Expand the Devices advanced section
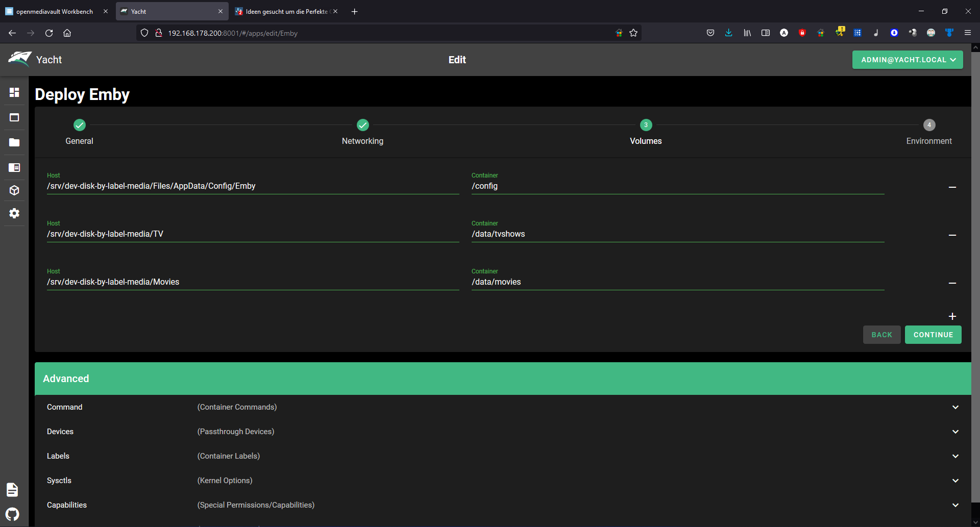The height and width of the screenshot is (527, 980). [955, 432]
